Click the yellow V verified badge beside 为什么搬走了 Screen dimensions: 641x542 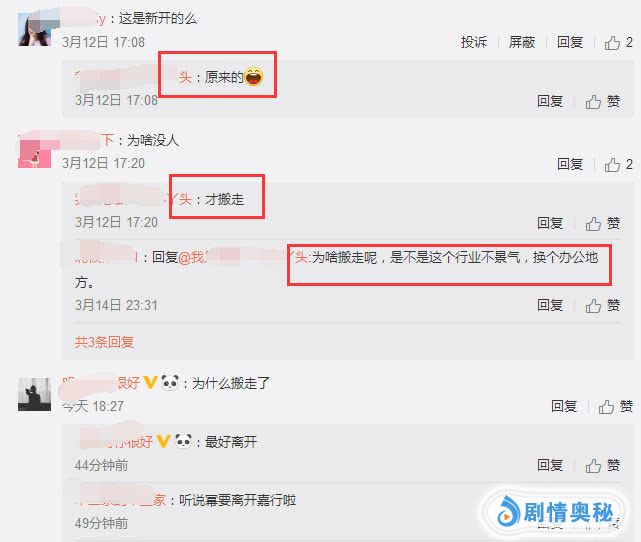coord(150,383)
